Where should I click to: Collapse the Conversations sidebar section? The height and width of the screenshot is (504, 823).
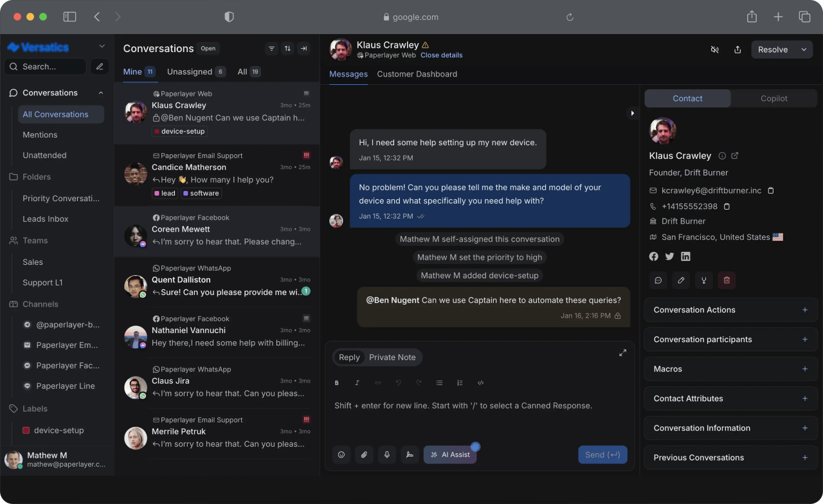101,93
